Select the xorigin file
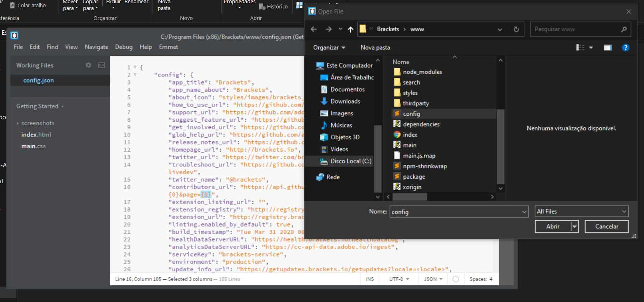The width and height of the screenshot is (644, 302). pos(408,187)
